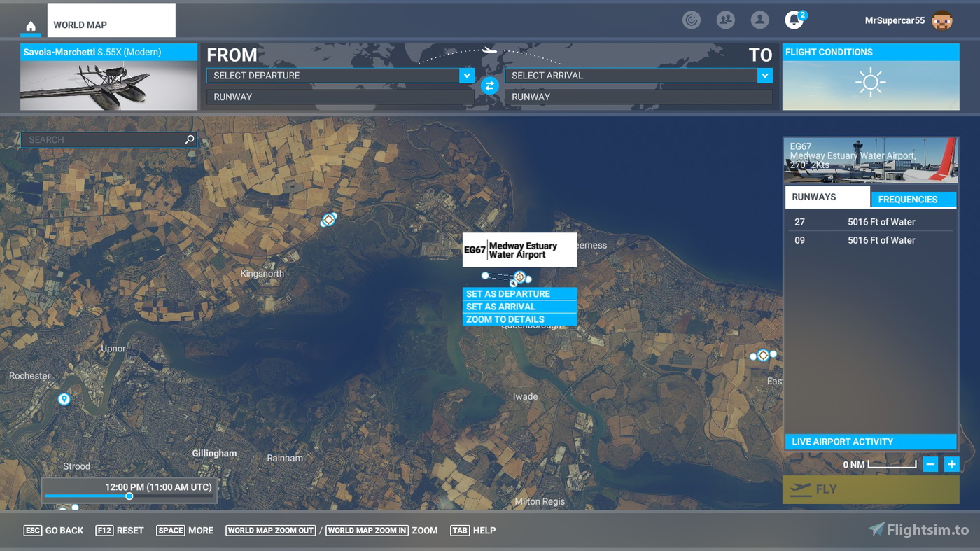Screen dimensions: 980x551
Task: Click the friends group icon
Action: tap(725, 20)
